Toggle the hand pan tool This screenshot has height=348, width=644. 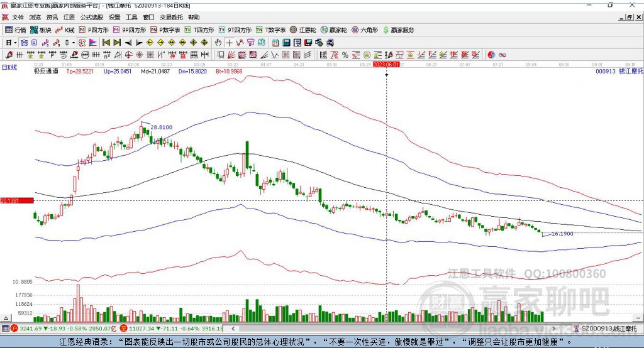pyautogui.click(x=218, y=43)
